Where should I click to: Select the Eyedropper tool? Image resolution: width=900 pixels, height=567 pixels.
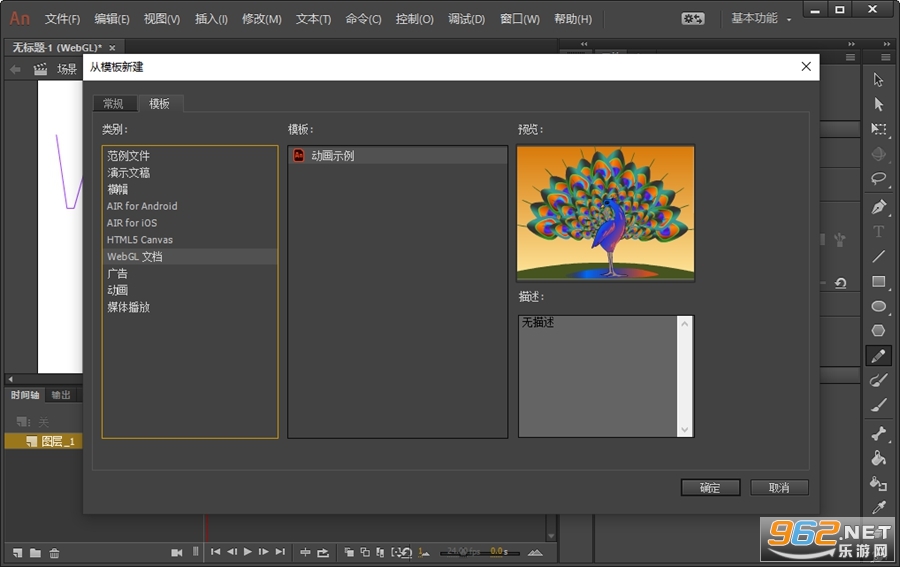click(x=878, y=507)
